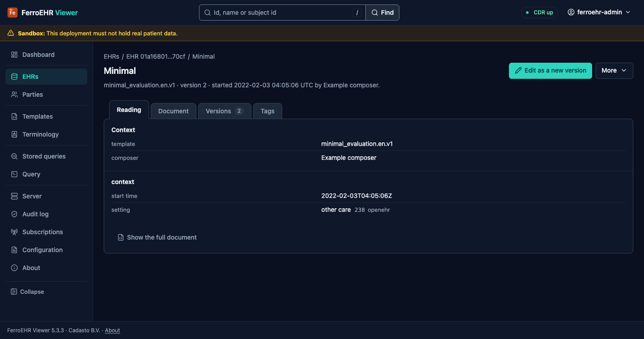
Task: Focus the Id, name or subject id field
Action: 282,13
